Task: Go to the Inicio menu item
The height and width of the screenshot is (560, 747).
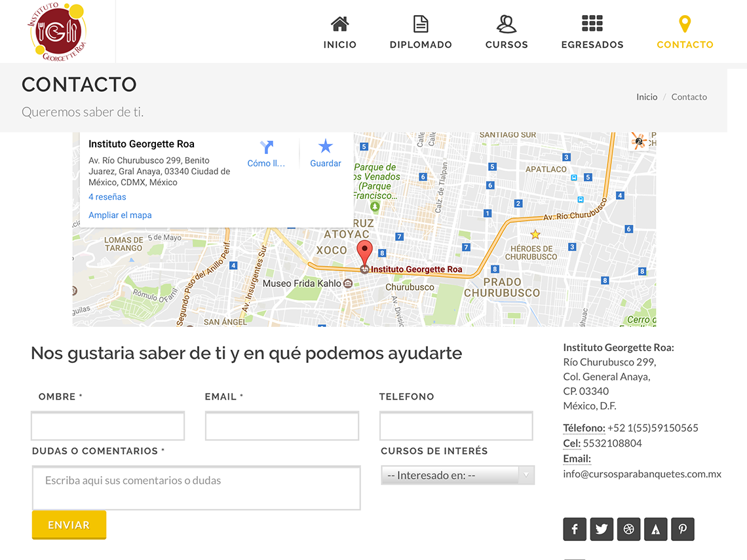Action: pos(339,33)
